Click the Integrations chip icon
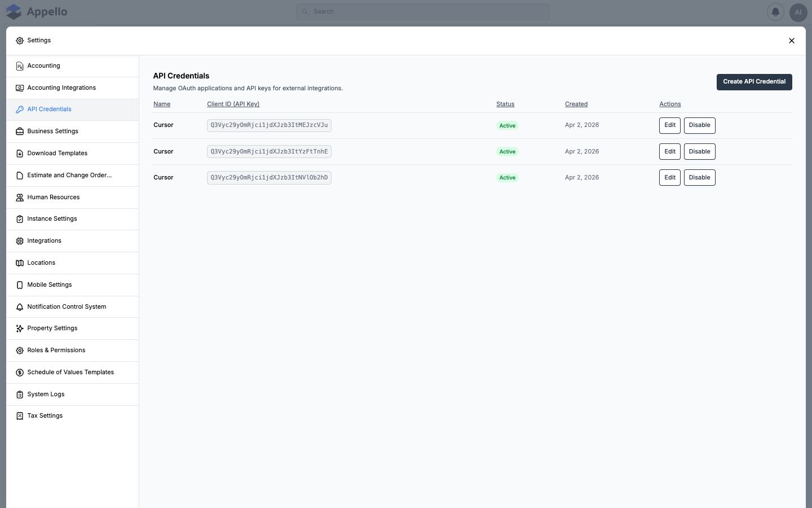The image size is (812, 508). coord(20,241)
